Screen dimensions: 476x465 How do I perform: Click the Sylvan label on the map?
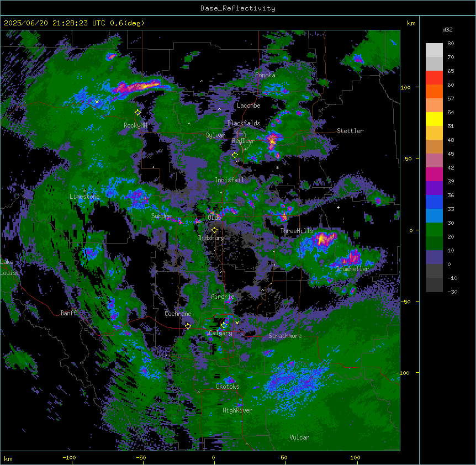coord(215,135)
